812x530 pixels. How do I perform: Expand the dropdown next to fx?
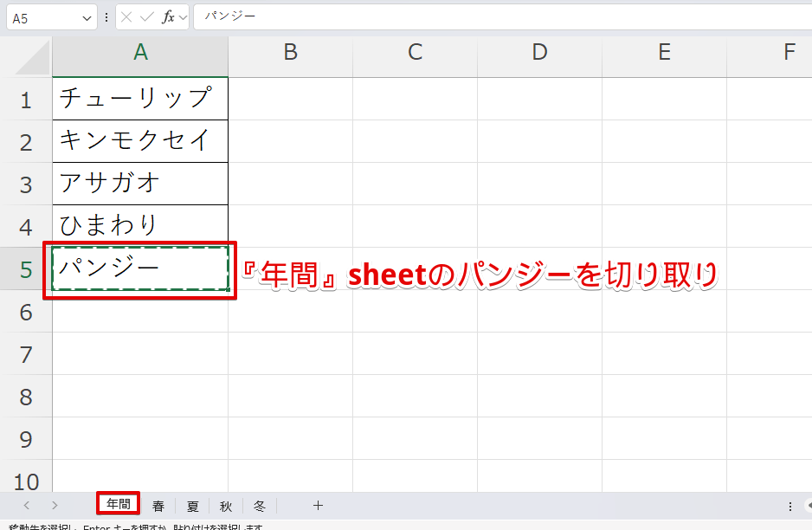(x=184, y=18)
